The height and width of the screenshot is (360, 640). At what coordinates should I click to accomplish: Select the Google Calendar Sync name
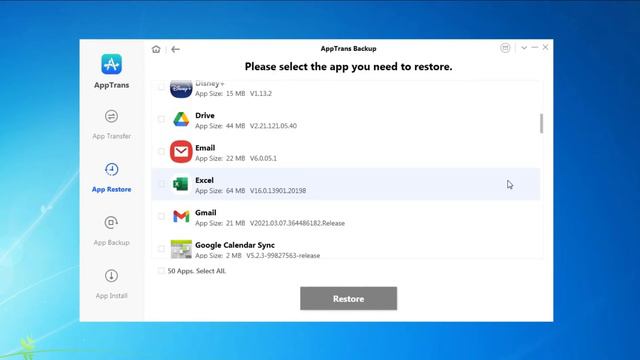pos(235,245)
